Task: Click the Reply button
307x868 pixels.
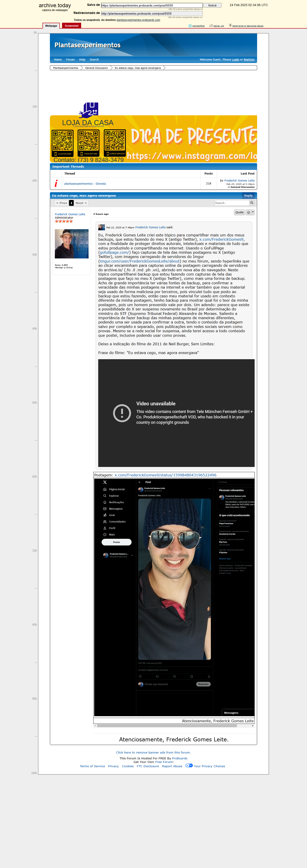Action: (248, 195)
